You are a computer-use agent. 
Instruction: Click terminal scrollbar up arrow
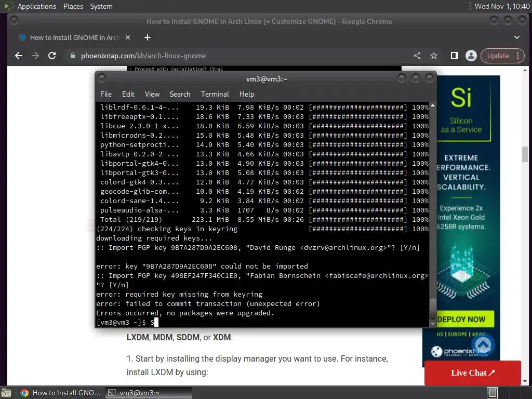coord(433,106)
